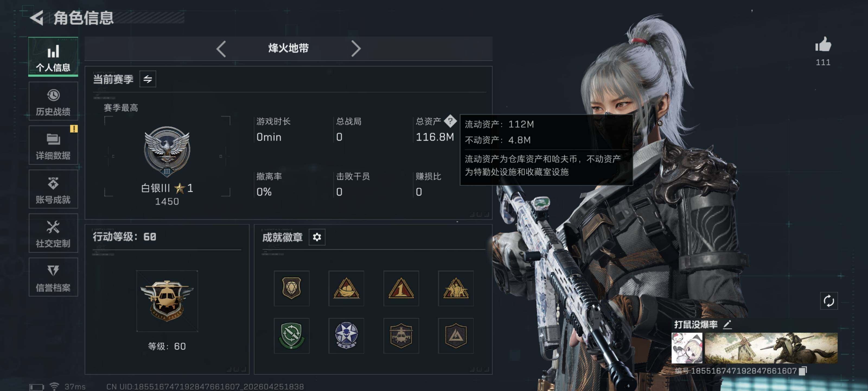Select the windmill knight banner image
The height and width of the screenshot is (391, 868).
[771, 348]
